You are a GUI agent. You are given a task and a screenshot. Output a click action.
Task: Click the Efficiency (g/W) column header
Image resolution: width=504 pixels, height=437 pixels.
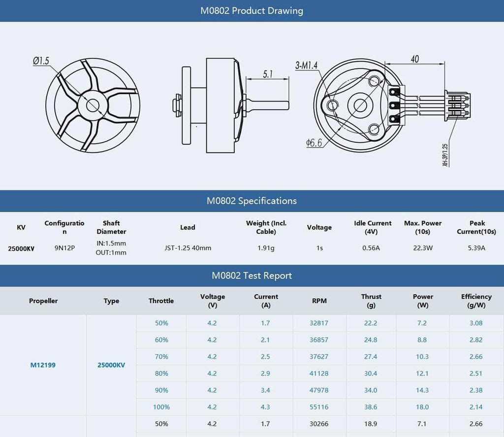476,301
